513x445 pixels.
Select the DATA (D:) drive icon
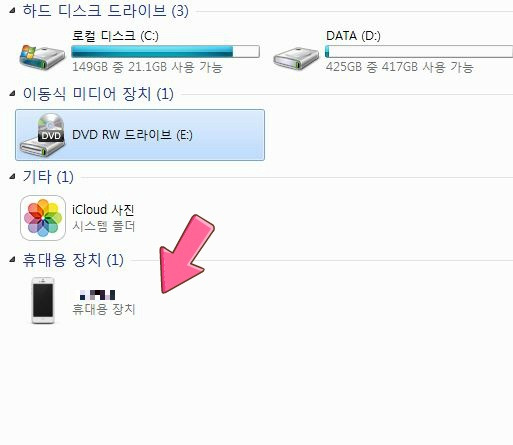(x=296, y=58)
